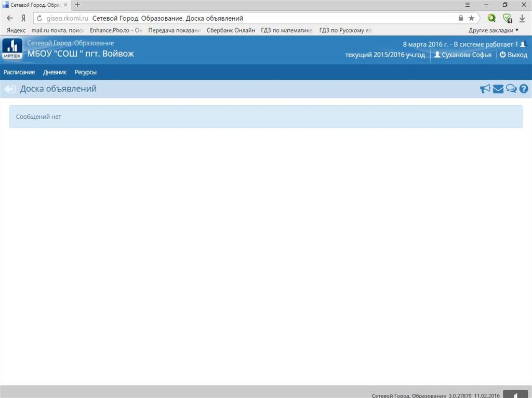Open the ГДЗ по Русскому bookmark
Viewport: 532px width, 398px height.
click(345, 30)
